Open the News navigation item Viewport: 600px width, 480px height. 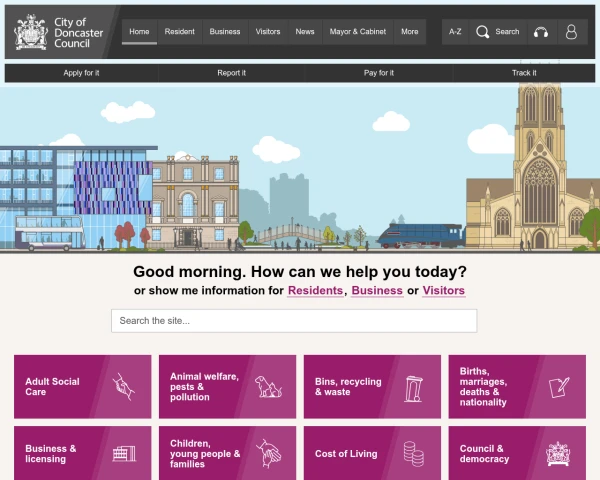305,32
